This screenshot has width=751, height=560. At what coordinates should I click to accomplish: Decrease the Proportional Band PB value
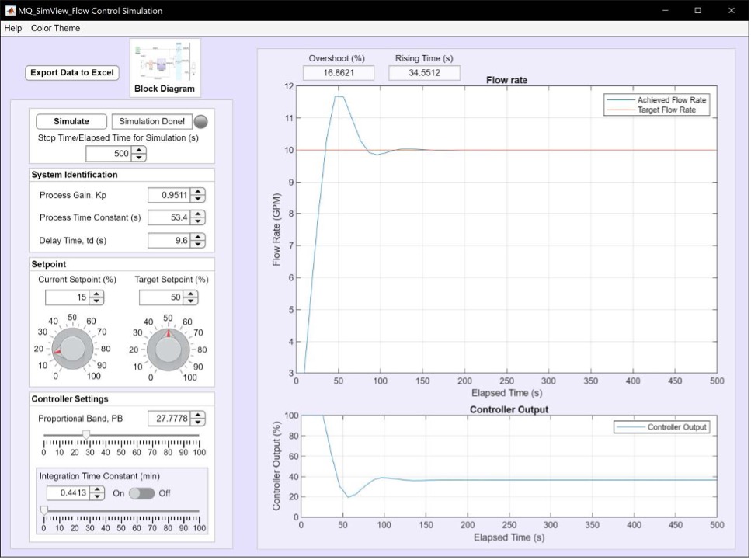pos(198,423)
